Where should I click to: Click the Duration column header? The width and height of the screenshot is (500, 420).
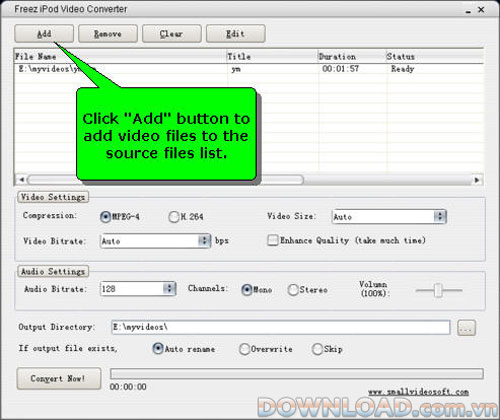(352, 56)
